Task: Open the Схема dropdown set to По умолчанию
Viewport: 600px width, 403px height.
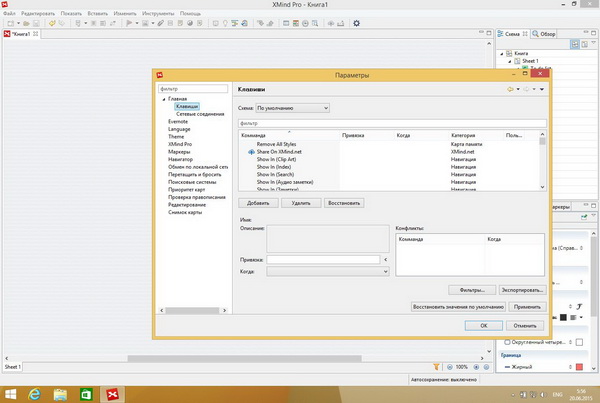Action: pyautogui.click(x=292, y=107)
